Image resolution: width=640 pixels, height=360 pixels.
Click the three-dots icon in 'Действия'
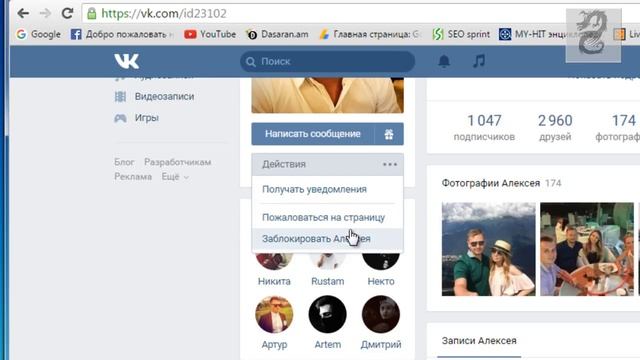point(390,164)
